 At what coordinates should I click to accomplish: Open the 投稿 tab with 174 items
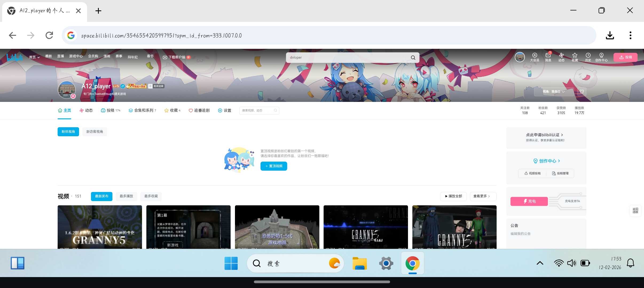coord(111,110)
